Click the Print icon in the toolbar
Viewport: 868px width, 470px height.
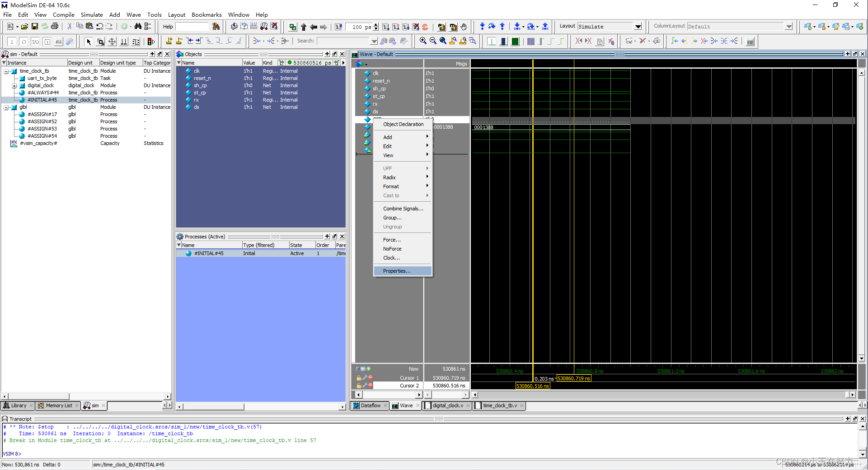(55, 27)
